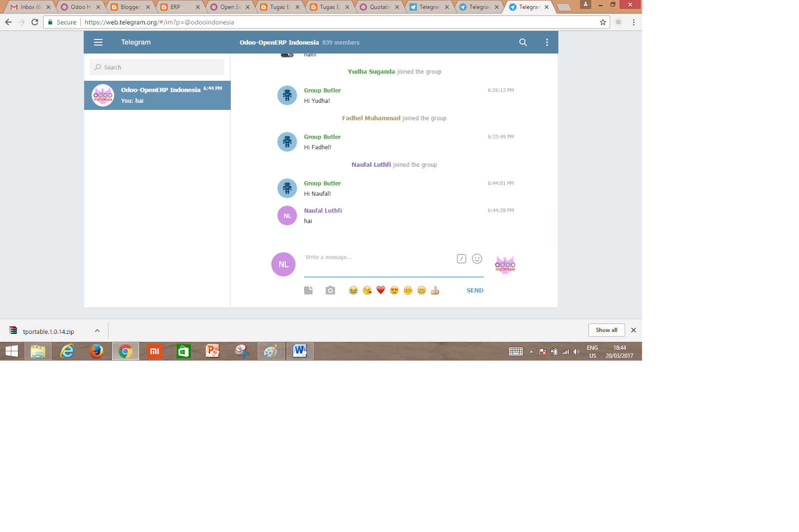Switch to the Odoo browser tab
This screenshot has width=799, height=532.
click(80, 7)
